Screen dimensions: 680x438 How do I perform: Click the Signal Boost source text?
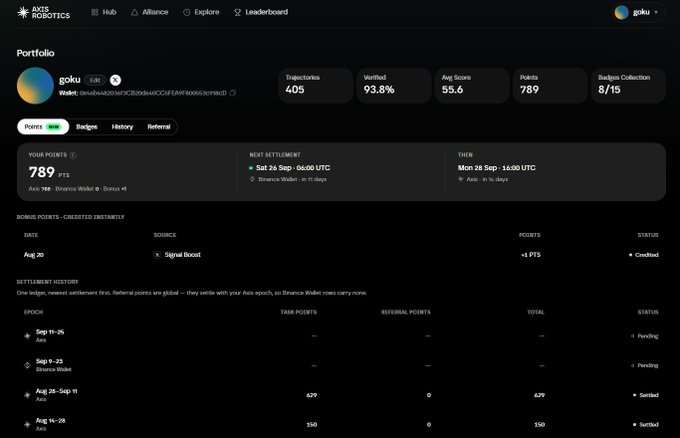183,255
